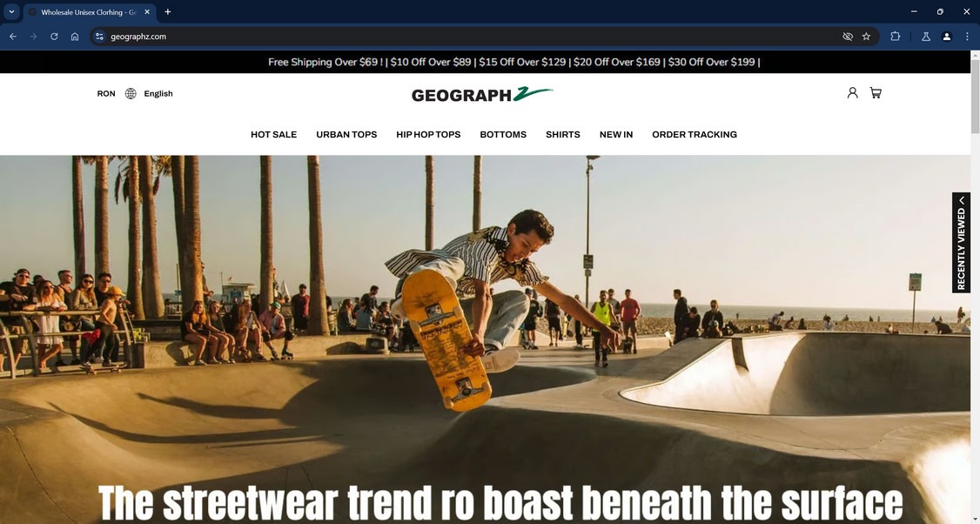Click the tracking protection eye icon
Image resolution: width=980 pixels, height=524 pixels.
[x=848, y=37]
